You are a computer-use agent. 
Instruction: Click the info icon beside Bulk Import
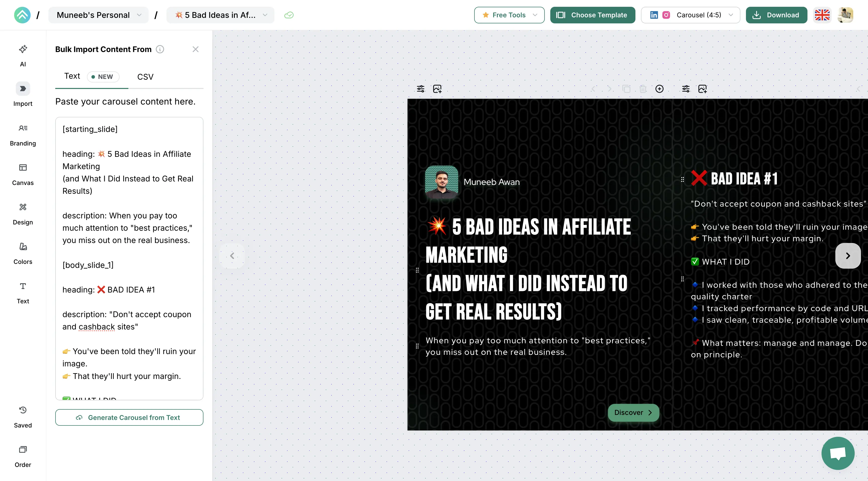coord(160,50)
